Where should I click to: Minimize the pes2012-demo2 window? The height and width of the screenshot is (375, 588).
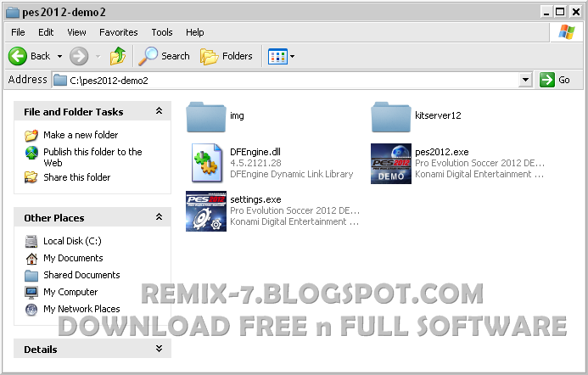546,13
